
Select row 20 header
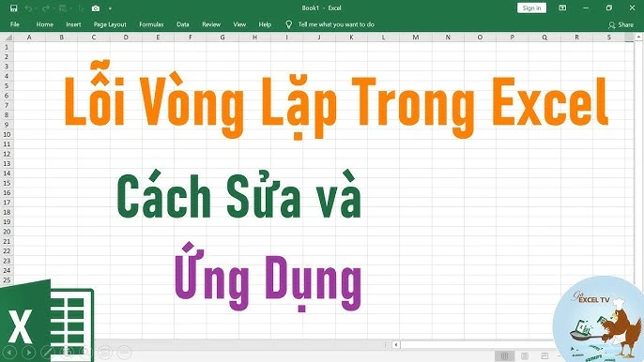pos(7,232)
